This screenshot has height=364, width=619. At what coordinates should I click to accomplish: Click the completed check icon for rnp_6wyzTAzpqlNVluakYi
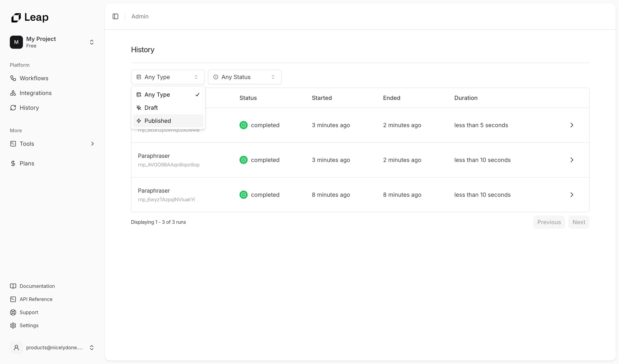point(243,195)
